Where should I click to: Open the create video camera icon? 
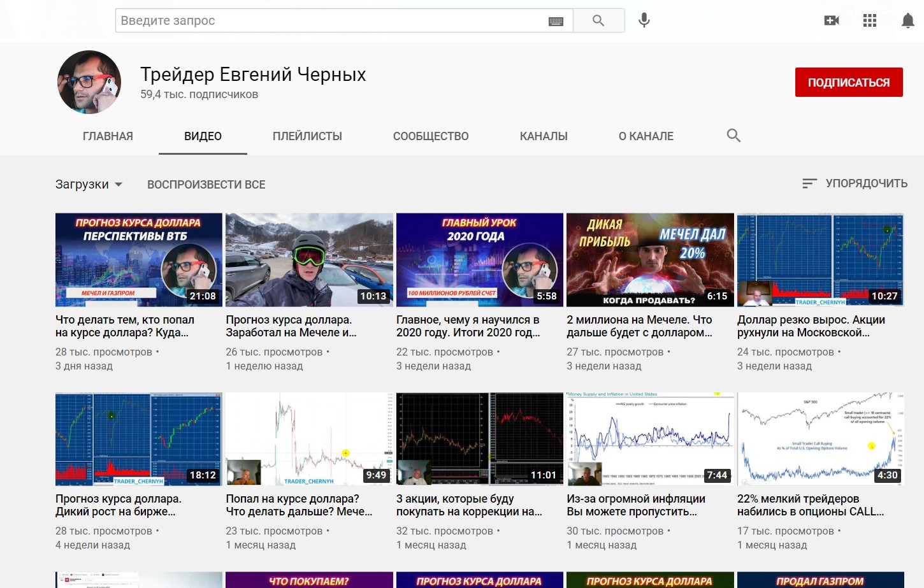(832, 20)
